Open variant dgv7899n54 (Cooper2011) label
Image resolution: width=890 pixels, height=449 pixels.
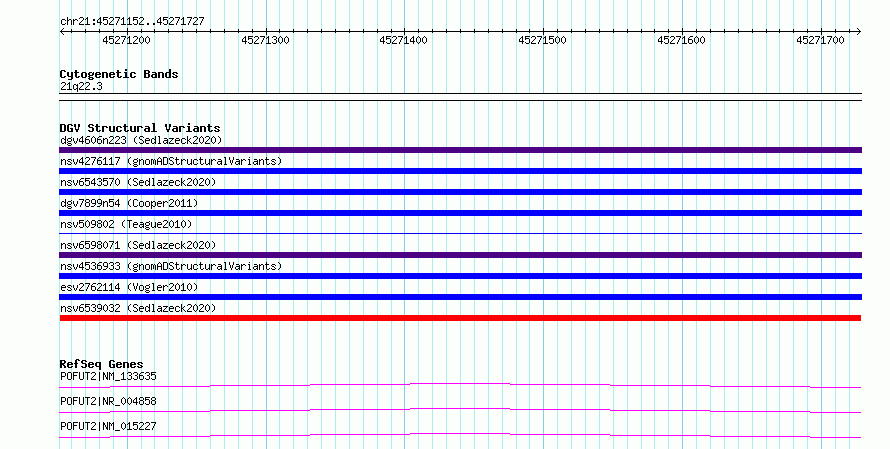[x=129, y=203]
